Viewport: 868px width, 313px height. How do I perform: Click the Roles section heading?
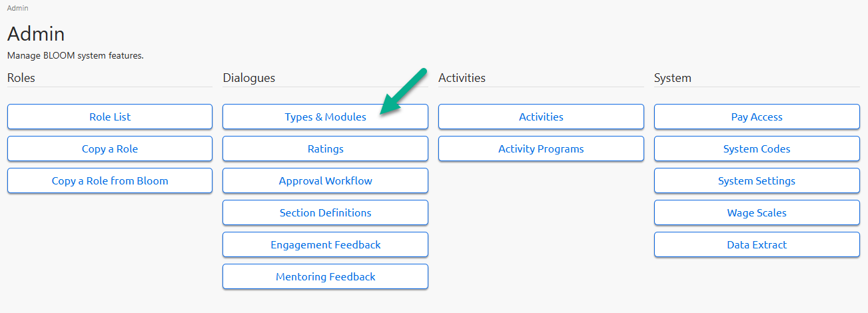21,78
